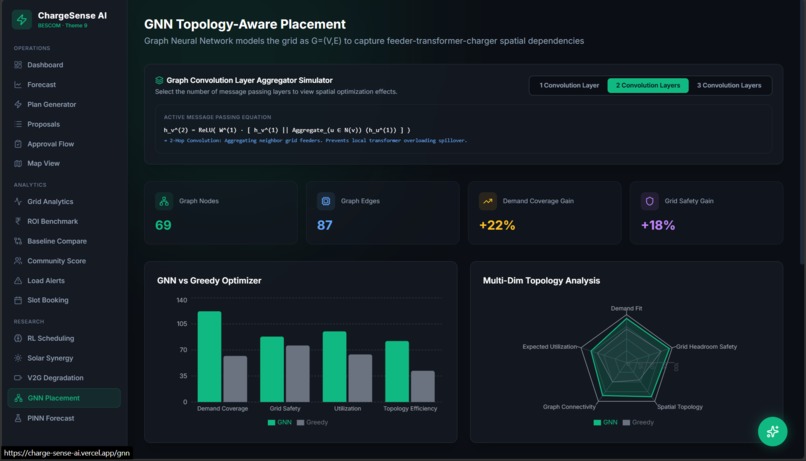Click the GNN Topology-Aware Placement heading

[245, 24]
